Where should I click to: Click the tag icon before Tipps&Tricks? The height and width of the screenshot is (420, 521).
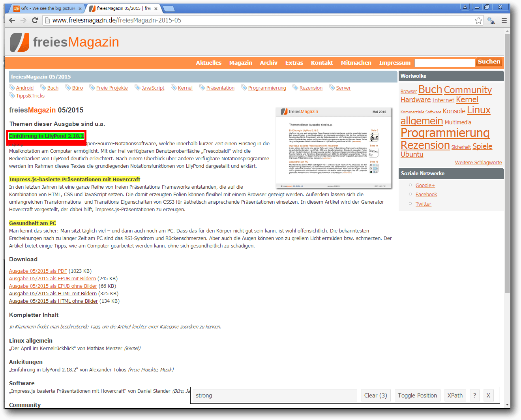[x=12, y=96]
